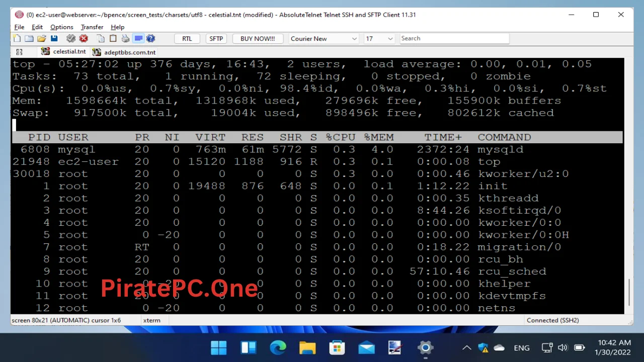Click the BUY NOW!!! button
Screen dimensions: 644x362
(258, 39)
